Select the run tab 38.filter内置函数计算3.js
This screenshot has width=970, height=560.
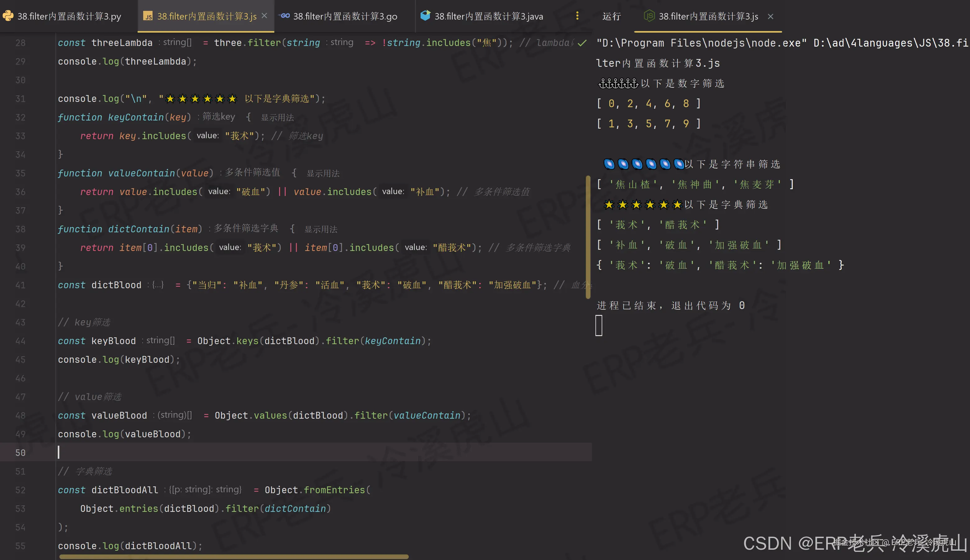(x=708, y=16)
